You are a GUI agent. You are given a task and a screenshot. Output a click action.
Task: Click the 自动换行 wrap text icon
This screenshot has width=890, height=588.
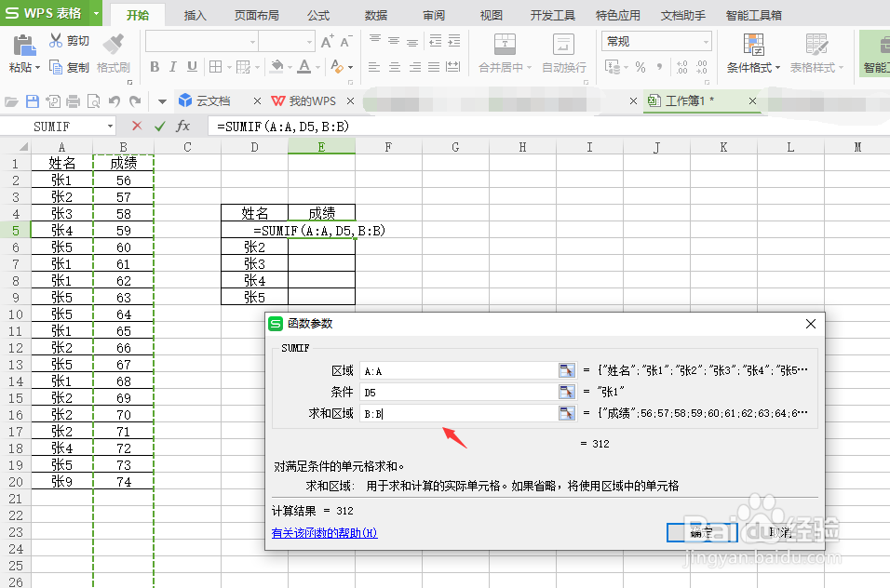click(x=562, y=45)
